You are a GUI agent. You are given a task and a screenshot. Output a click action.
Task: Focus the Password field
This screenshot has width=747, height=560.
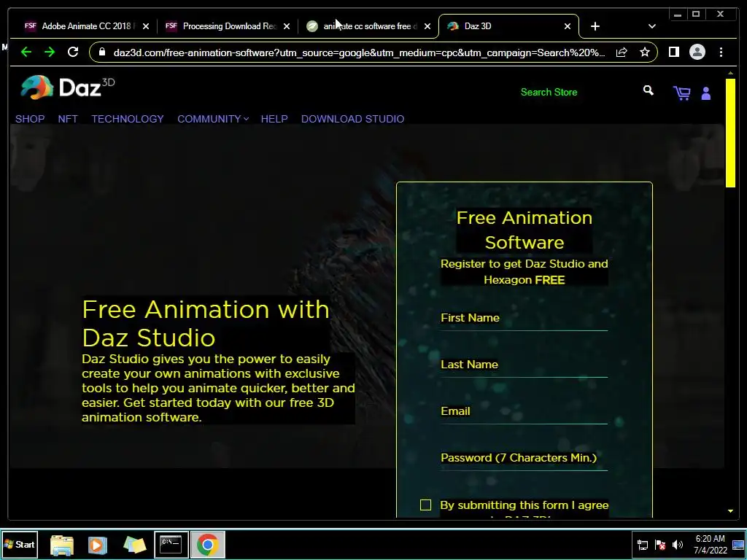(524, 459)
